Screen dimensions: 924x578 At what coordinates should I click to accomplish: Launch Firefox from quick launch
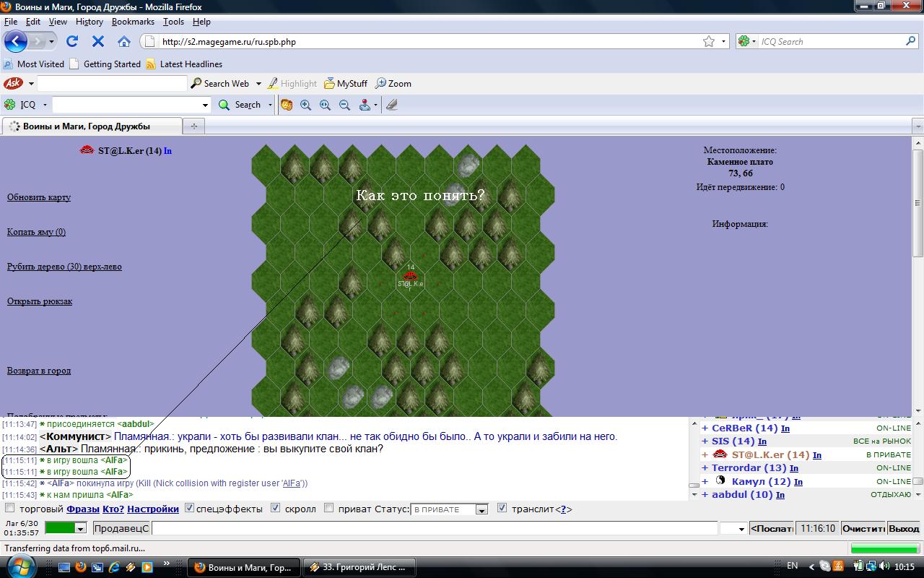80,566
